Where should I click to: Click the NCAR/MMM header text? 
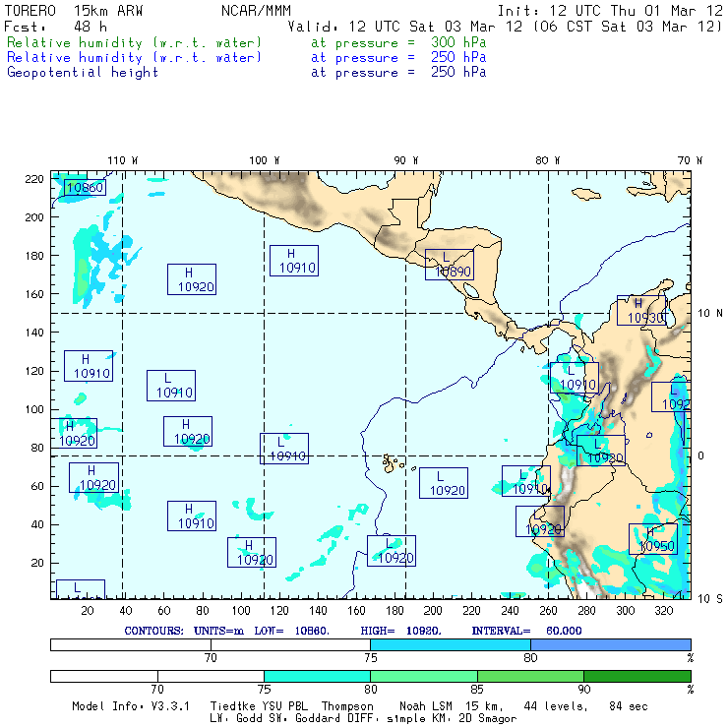tap(254, 10)
